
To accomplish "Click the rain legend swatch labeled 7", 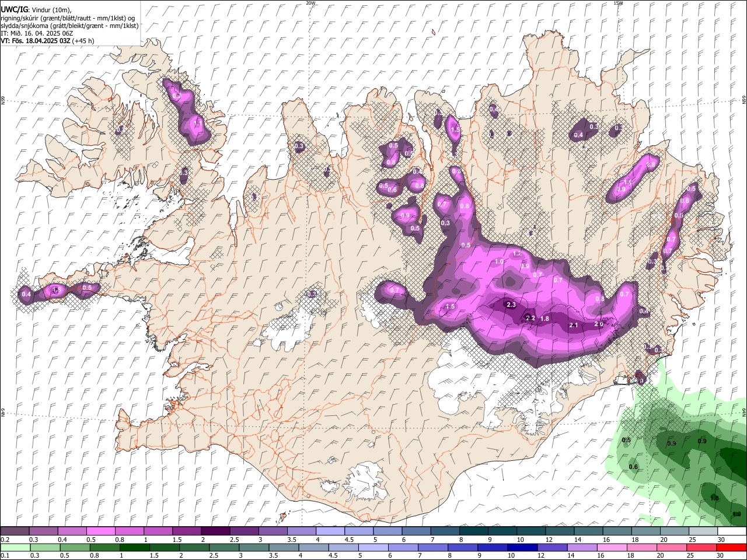I will 433,547.
